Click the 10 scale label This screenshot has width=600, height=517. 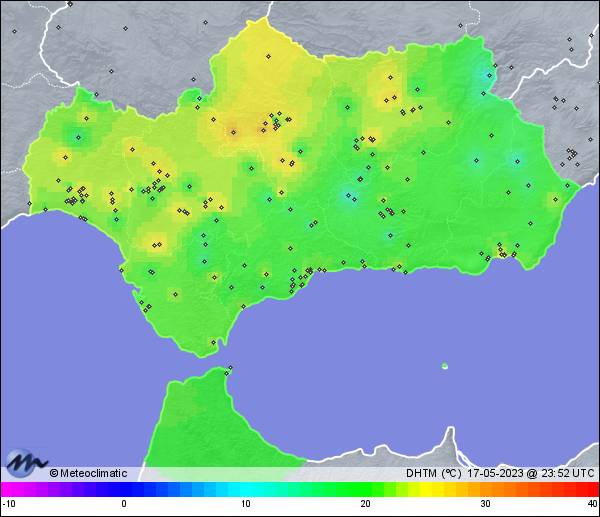[x=246, y=504]
